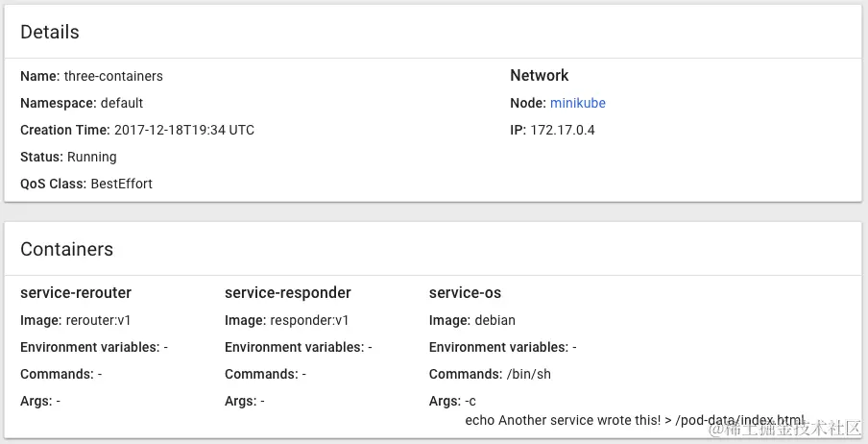Click the service-os container title
Viewport: 868px width, 444px height.
pos(465,292)
